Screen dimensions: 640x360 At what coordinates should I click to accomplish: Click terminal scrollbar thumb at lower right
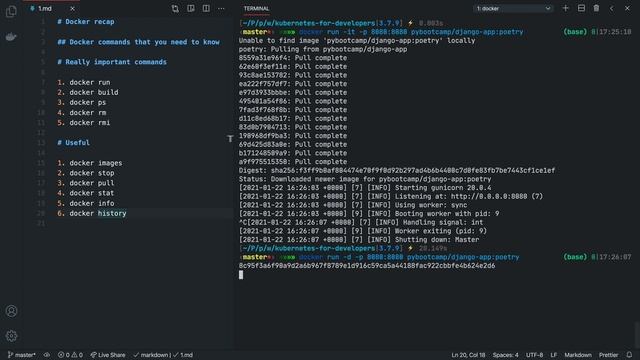pos(637,334)
